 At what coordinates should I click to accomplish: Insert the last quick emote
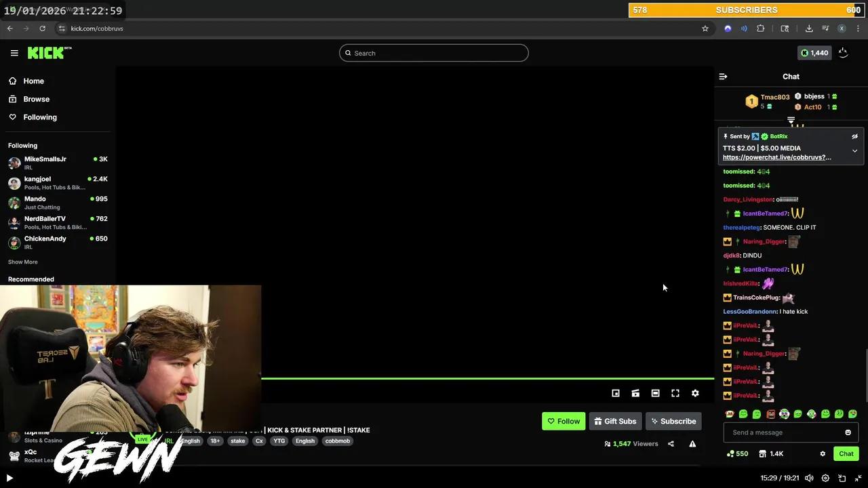point(852,414)
